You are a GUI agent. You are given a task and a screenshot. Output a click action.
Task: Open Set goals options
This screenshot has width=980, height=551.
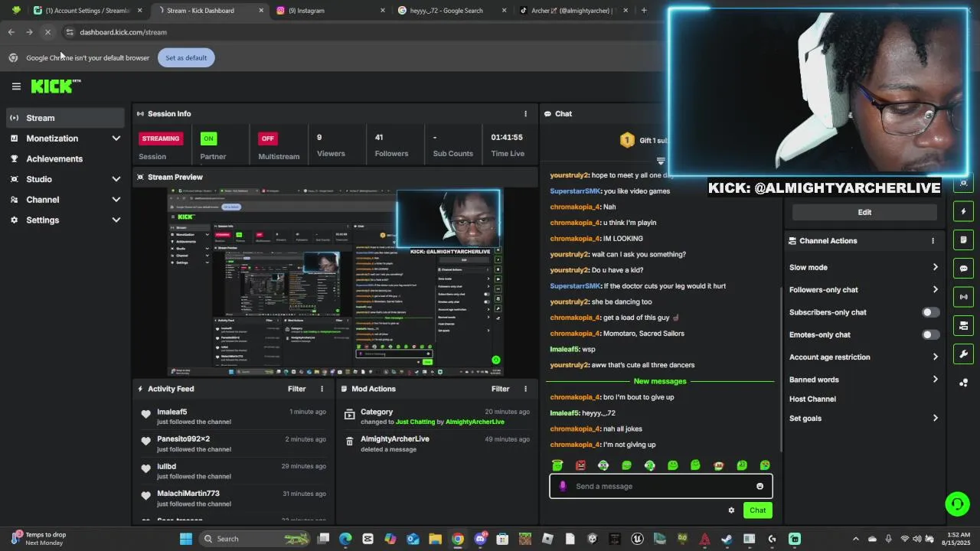pyautogui.click(x=864, y=418)
